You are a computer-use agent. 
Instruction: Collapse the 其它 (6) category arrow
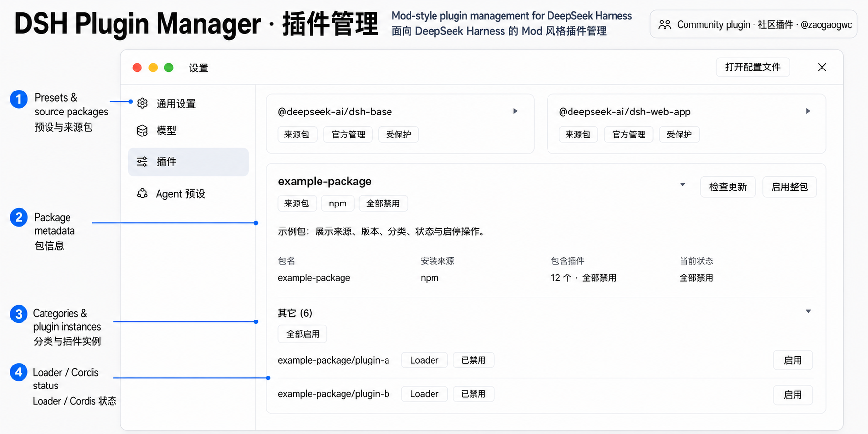click(808, 311)
